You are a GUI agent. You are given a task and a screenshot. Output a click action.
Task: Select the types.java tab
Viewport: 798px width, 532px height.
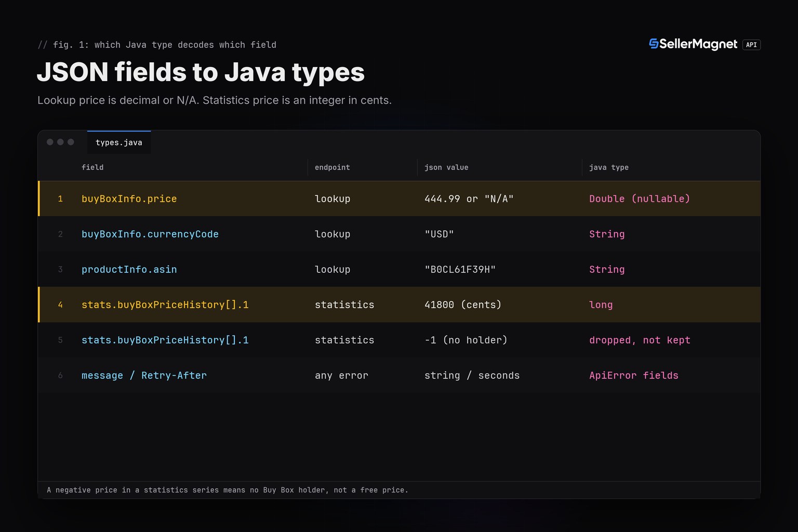(x=119, y=142)
